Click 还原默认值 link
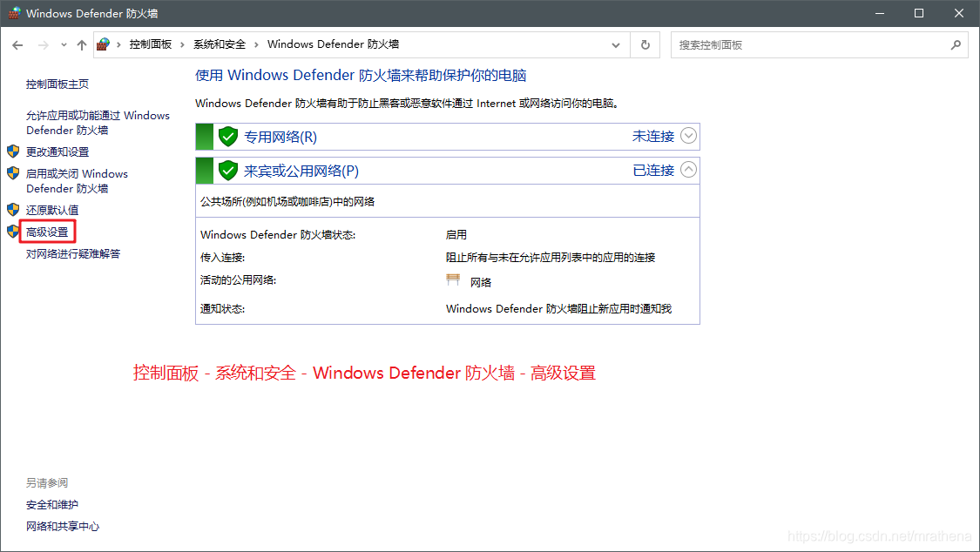The width and height of the screenshot is (980, 552). [x=52, y=210]
